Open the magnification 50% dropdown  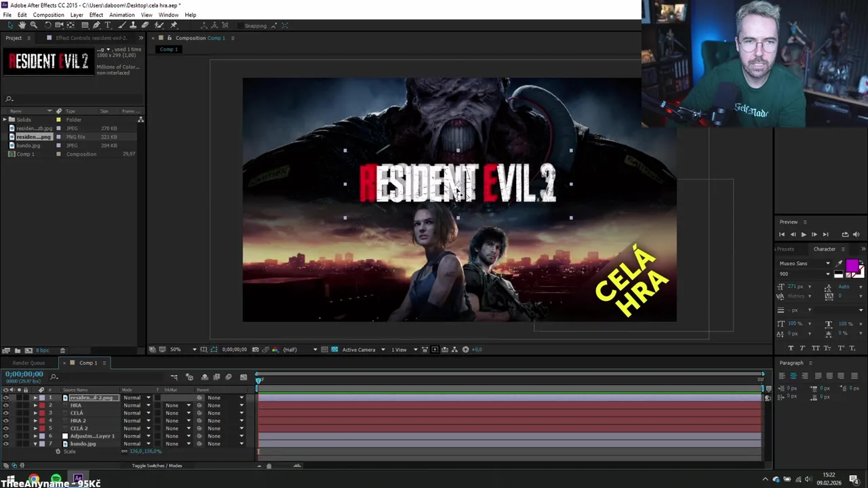182,350
